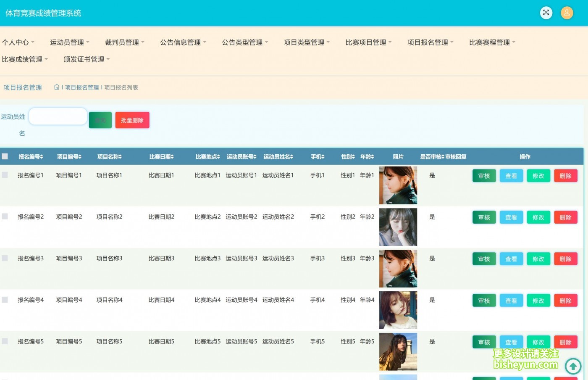Image resolution: width=588 pixels, height=380 pixels.
Task: Expand the 个人中心 dropdown arrow
Action: (33, 42)
